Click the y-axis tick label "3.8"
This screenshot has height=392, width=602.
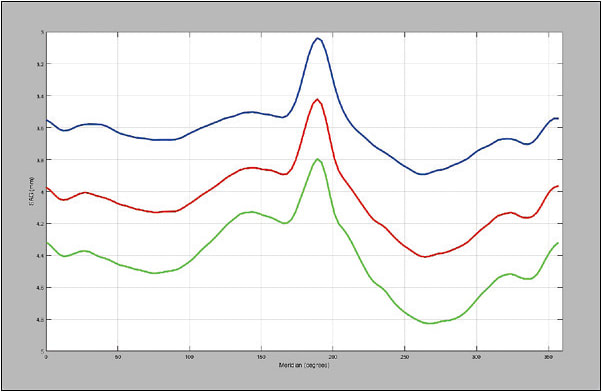41,160
